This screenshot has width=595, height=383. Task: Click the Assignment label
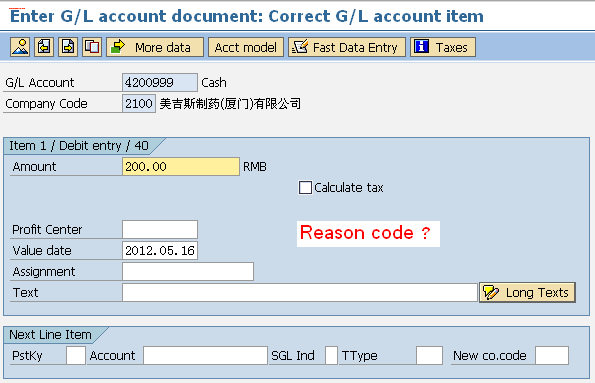(x=44, y=271)
